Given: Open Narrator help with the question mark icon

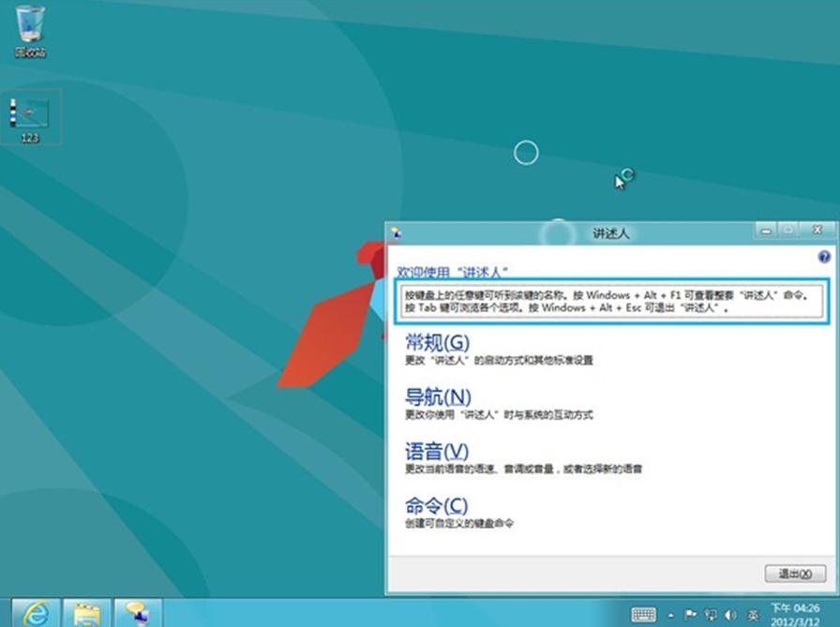Looking at the screenshot, I should point(823,257).
